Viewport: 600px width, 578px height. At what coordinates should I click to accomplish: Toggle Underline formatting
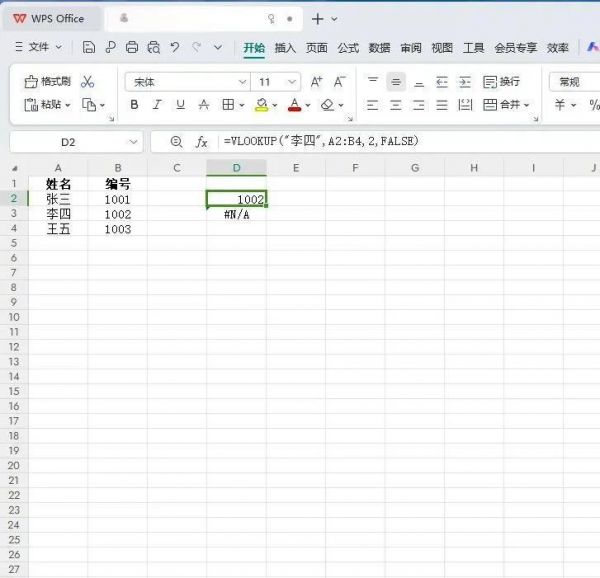(x=180, y=105)
